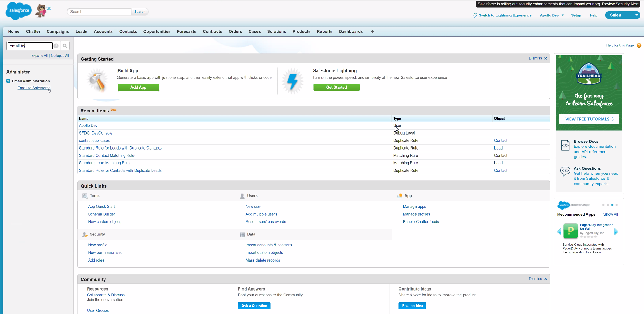Click Enable Chatter feeds link
644x314 pixels.
[421, 222]
